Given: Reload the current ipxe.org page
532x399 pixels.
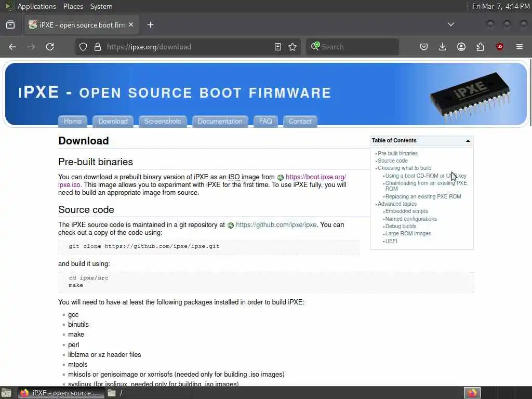Looking at the screenshot, I should coord(50,47).
